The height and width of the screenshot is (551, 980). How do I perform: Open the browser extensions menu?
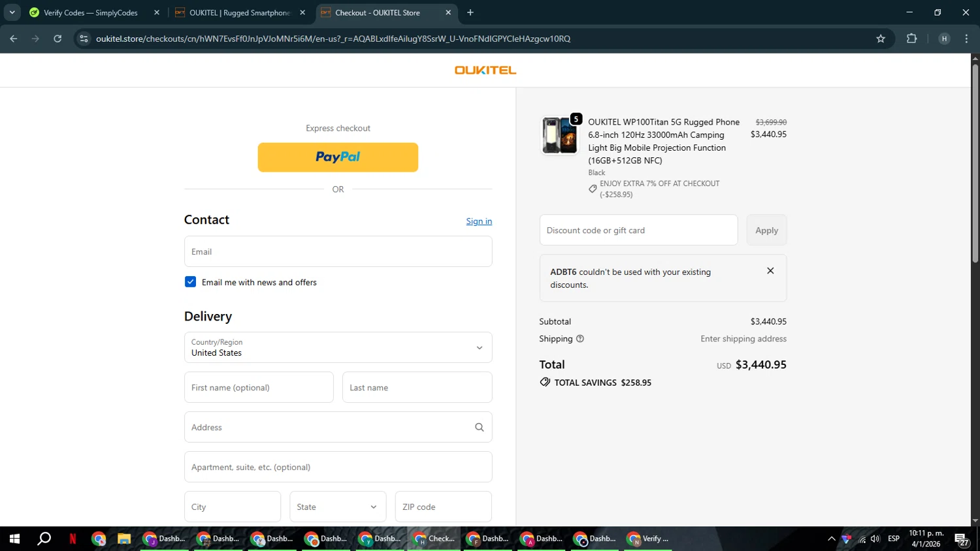[912, 39]
